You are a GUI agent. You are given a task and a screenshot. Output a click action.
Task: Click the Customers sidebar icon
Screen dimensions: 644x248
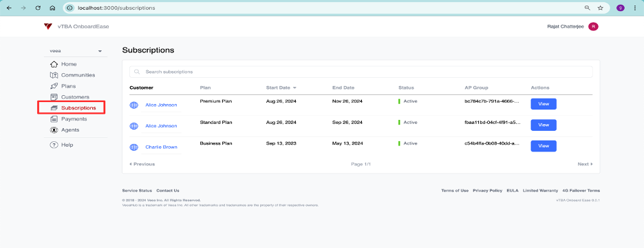(x=54, y=97)
